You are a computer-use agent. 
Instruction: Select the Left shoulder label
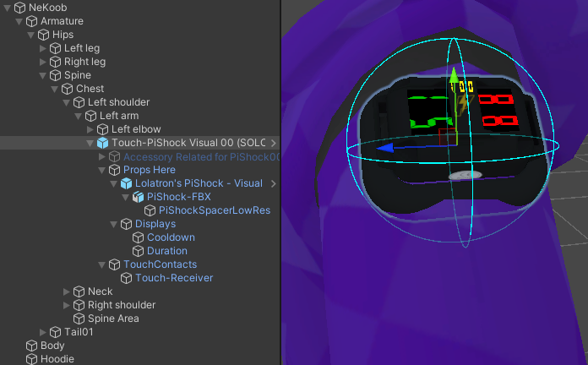click(x=118, y=102)
